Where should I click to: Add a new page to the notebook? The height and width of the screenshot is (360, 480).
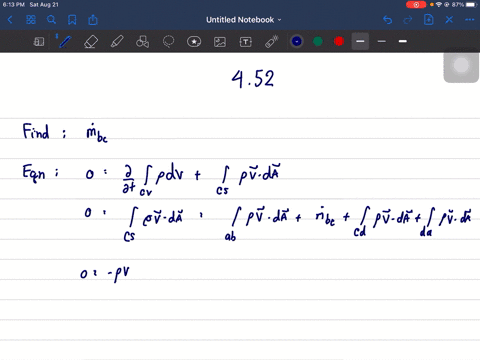pos(429,20)
